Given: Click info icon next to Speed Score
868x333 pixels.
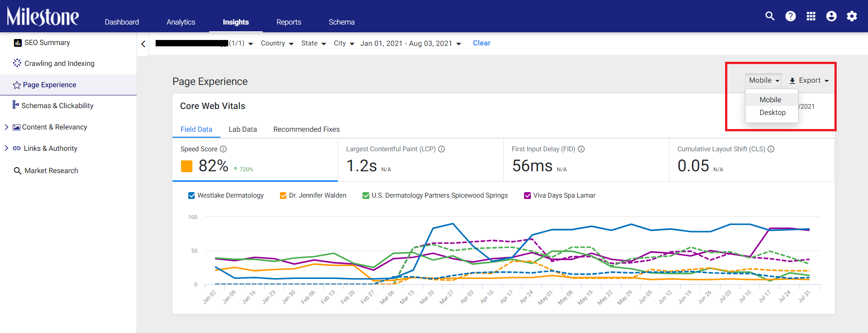Looking at the screenshot, I should pyautogui.click(x=223, y=149).
